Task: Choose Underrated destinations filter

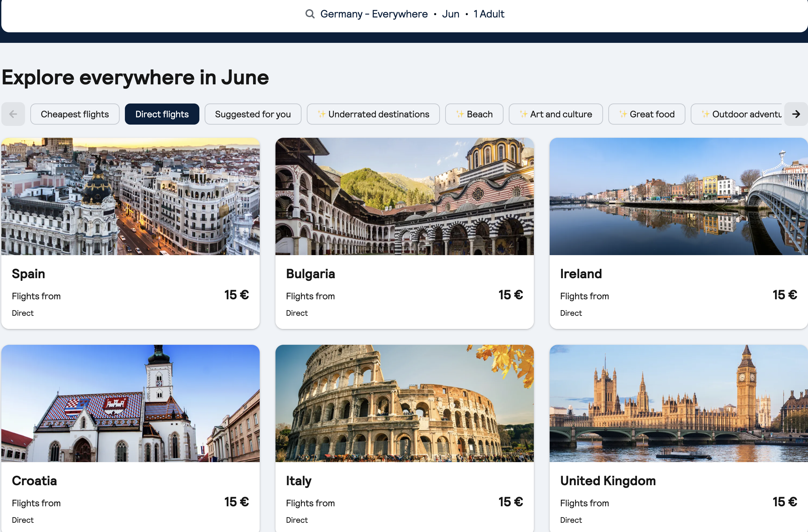Action: (373, 114)
